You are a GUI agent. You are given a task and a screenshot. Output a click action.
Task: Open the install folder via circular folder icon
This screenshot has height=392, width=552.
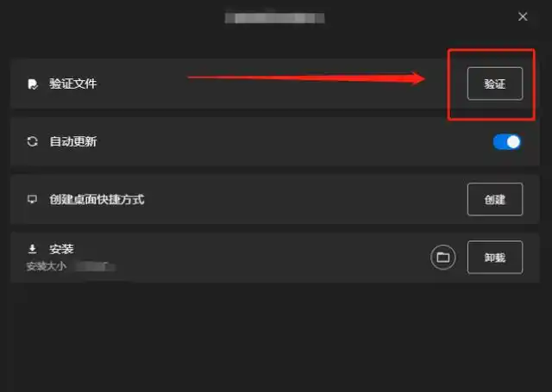pyautogui.click(x=442, y=258)
